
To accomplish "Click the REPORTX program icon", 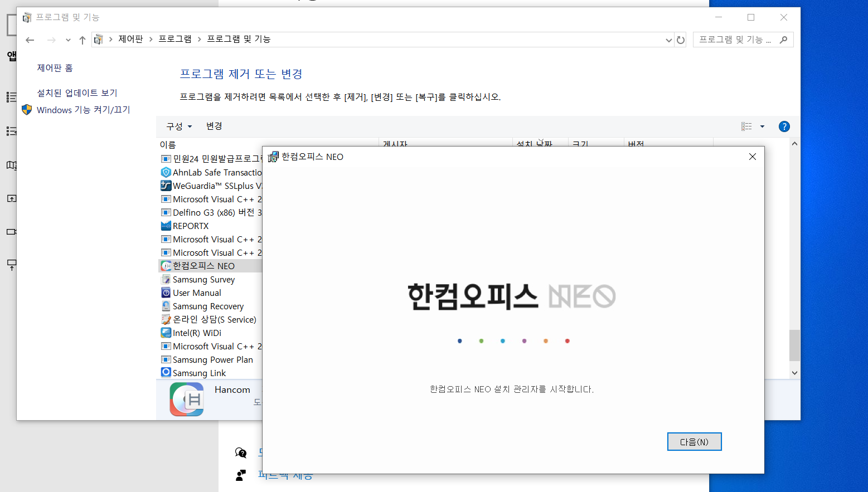I will coord(166,226).
